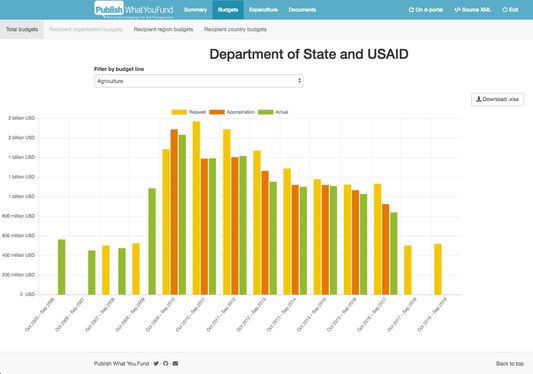
Task: Click the Actual legend label
Action: tap(282, 112)
